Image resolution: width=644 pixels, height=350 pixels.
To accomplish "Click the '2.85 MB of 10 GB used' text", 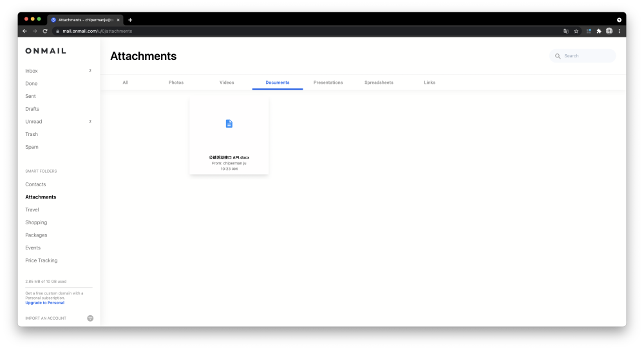I will [x=46, y=282].
